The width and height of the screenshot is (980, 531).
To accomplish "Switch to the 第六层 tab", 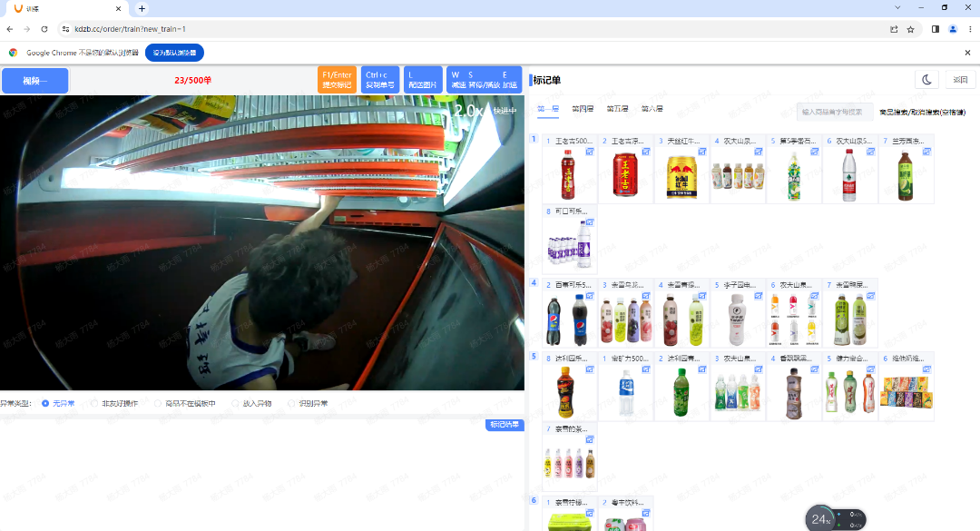I will 652,109.
